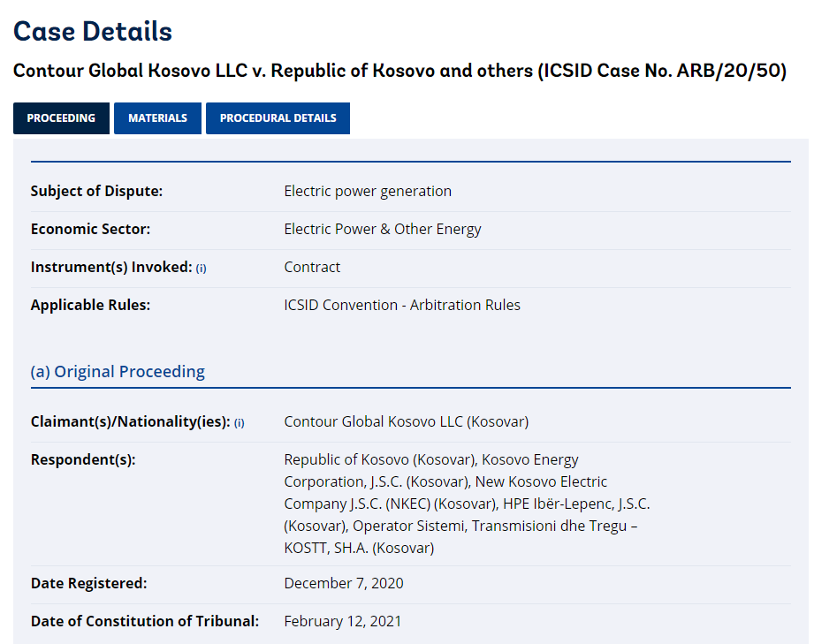Screen dimensions: 814x644
Task: Click the Applicable Rules label
Action: 90,305
